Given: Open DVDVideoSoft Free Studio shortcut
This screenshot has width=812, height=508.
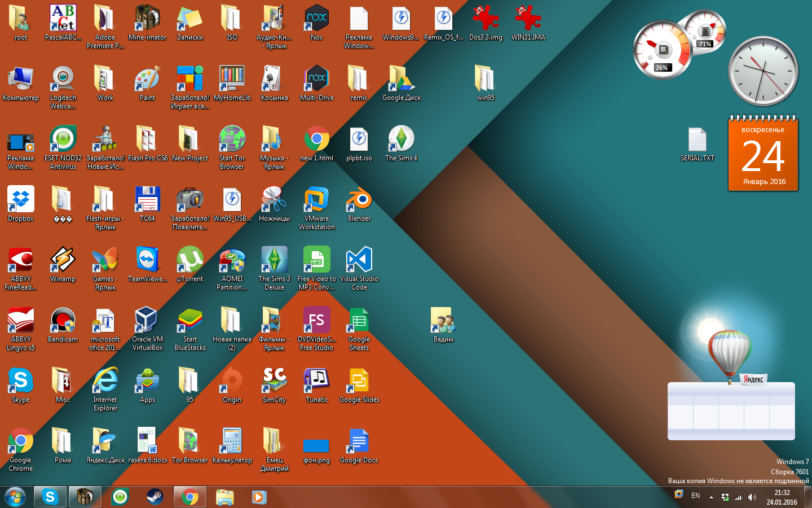Looking at the screenshot, I should 317,329.
